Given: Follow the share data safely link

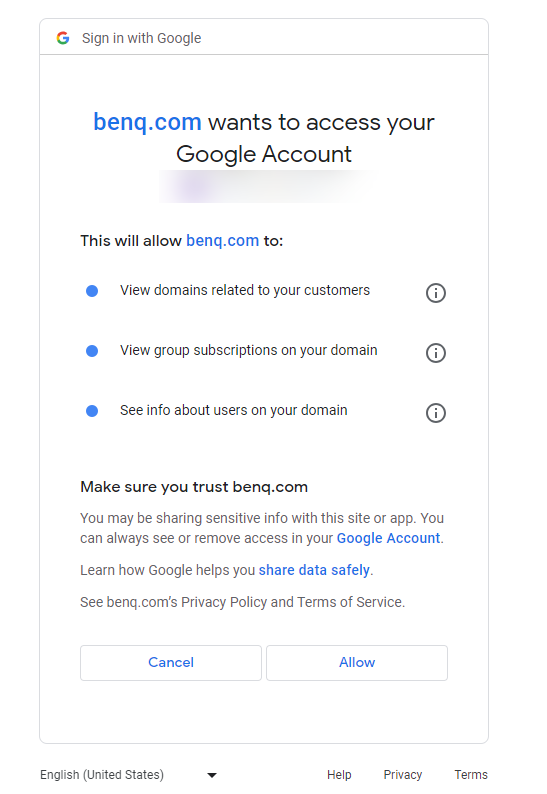Looking at the screenshot, I should pos(314,570).
